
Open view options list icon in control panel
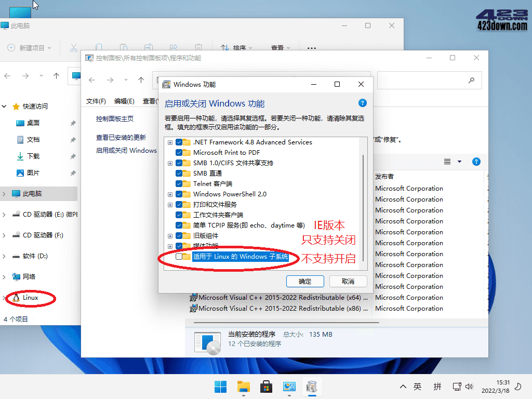click(x=447, y=162)
